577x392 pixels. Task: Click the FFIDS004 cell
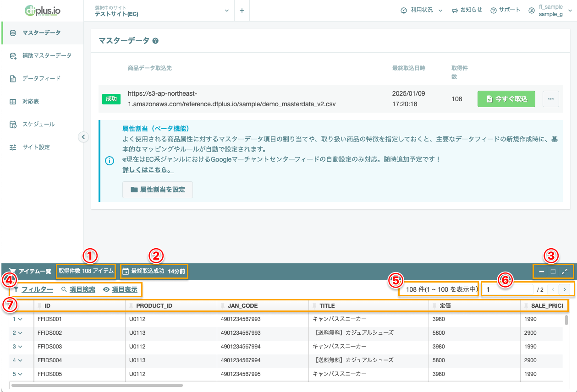[79, 360]
